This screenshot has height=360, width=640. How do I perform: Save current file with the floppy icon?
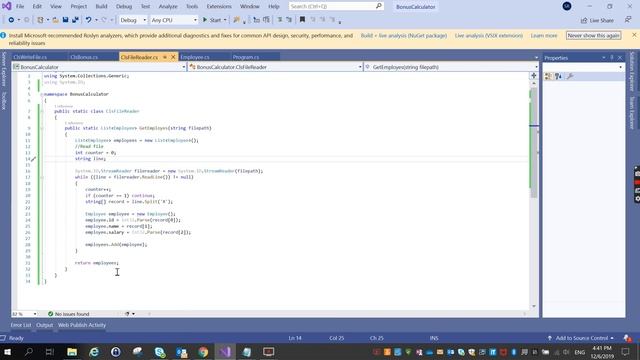point(65,20)
